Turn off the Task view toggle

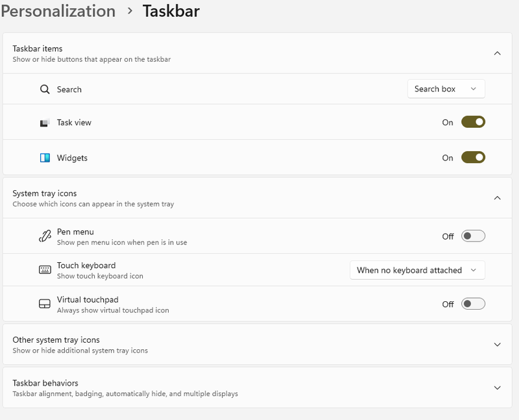473,122
